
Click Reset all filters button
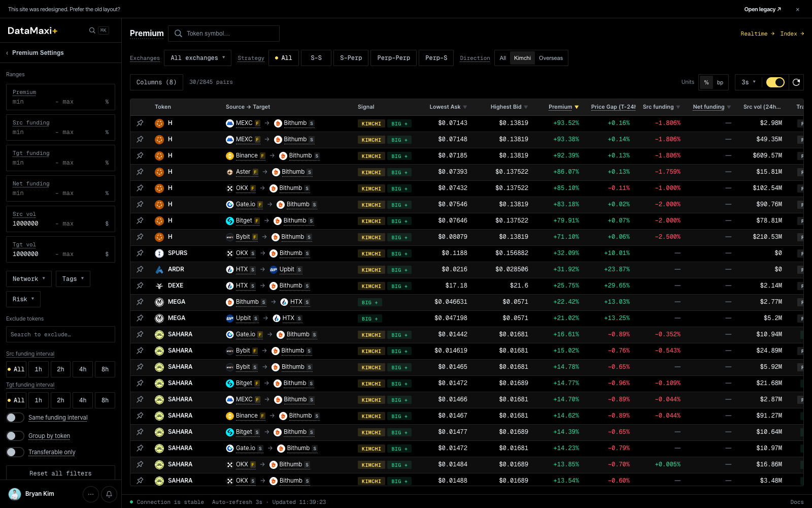60,472
